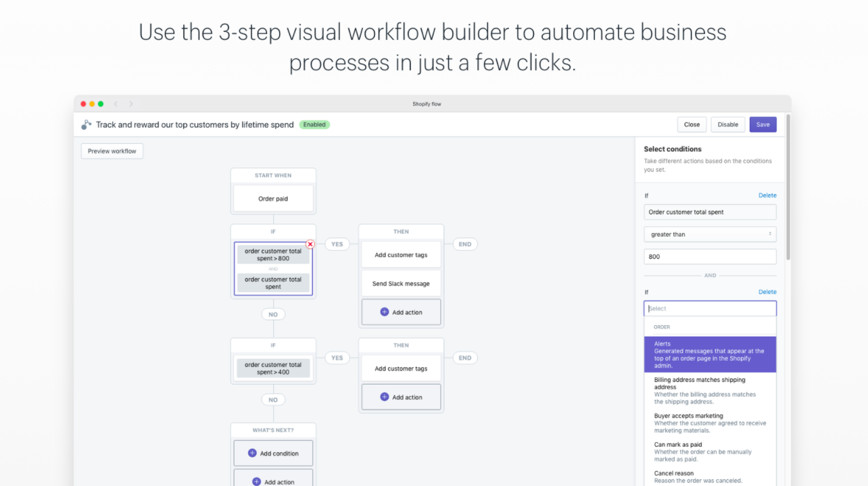This screenshot has height=486, width=868.
Task: Delete the first If condition via its Delete link
Action: coord(767,195)
